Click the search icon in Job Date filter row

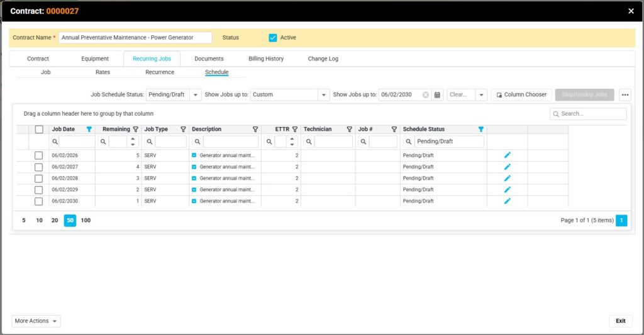pyautogui.click(x=55, y=141)
